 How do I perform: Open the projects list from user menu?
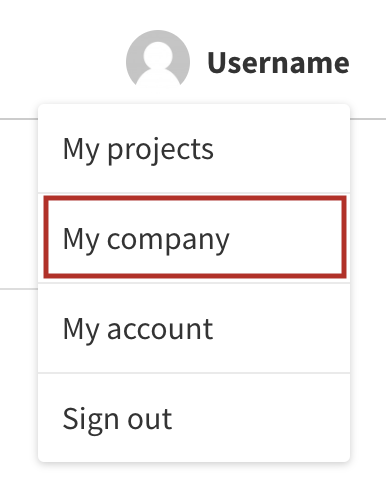coord(194,149)
